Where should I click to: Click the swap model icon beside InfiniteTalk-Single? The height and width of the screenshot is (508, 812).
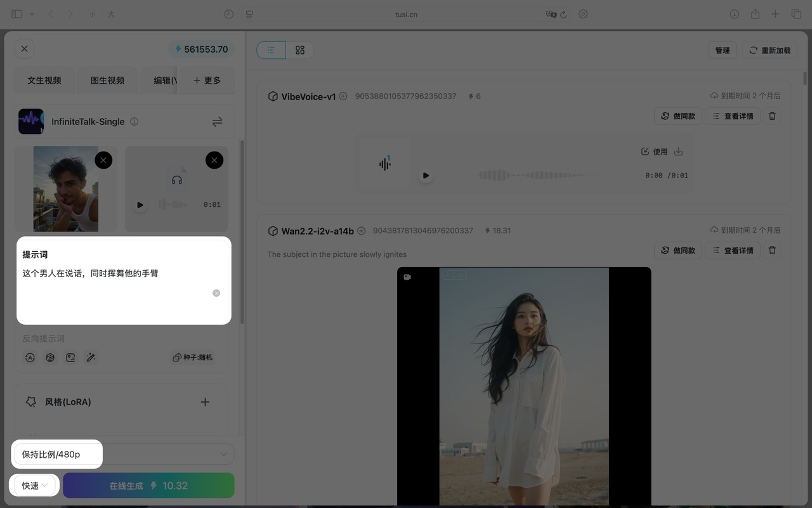[217, 122]
